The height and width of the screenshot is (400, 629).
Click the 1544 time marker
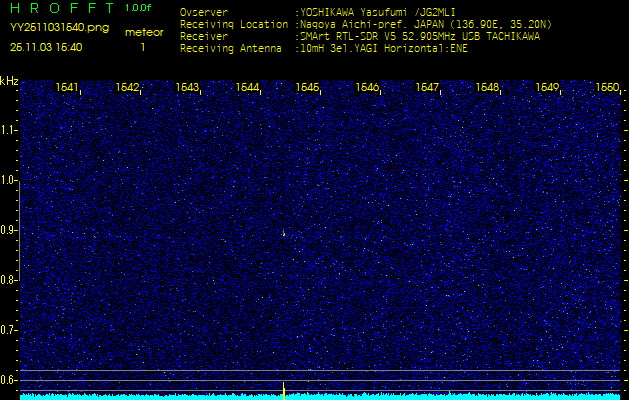click(248, 87)
